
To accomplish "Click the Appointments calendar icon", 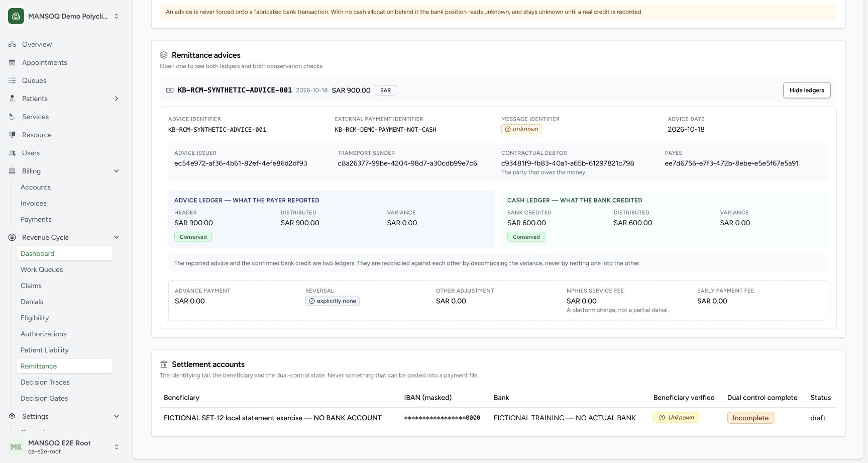I will click(x=12, y=62).
